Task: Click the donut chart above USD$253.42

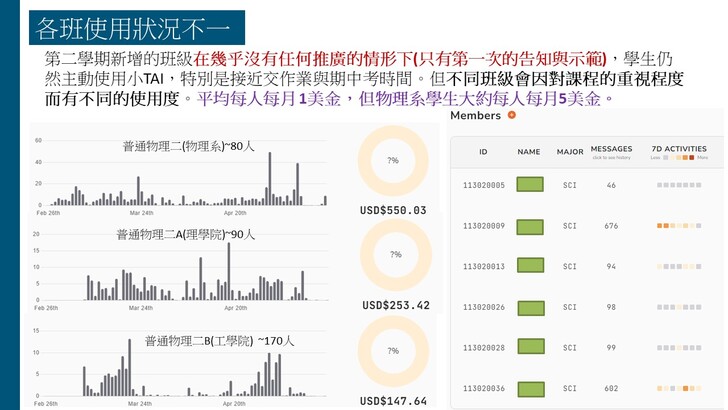Action: [x=396, y=254]
